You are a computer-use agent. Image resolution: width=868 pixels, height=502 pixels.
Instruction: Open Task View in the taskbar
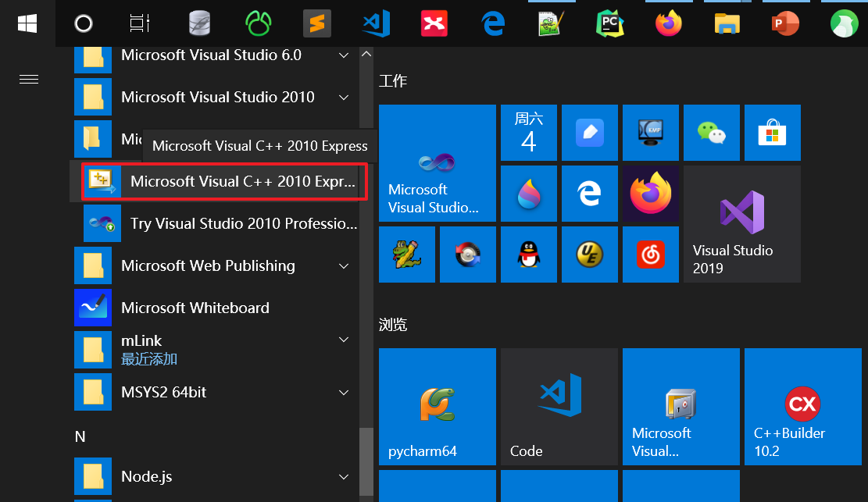tap(140, 23)
